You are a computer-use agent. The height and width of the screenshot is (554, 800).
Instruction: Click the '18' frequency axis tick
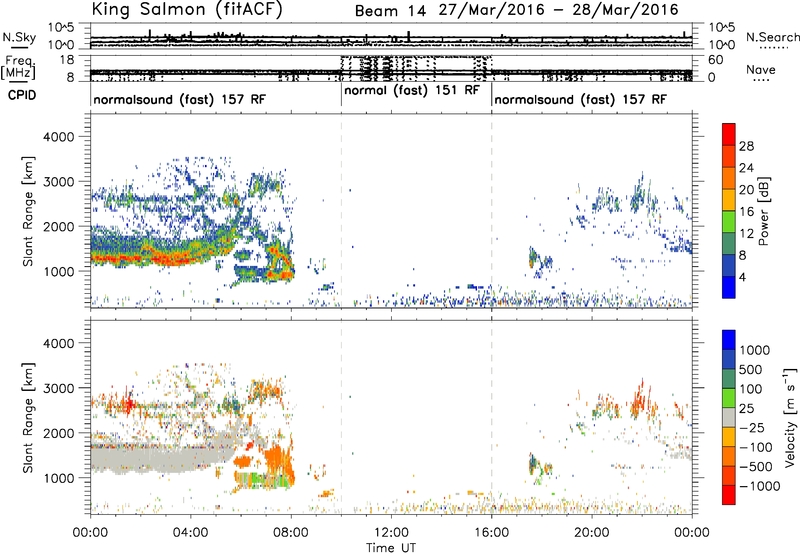(x=67, y=60)
